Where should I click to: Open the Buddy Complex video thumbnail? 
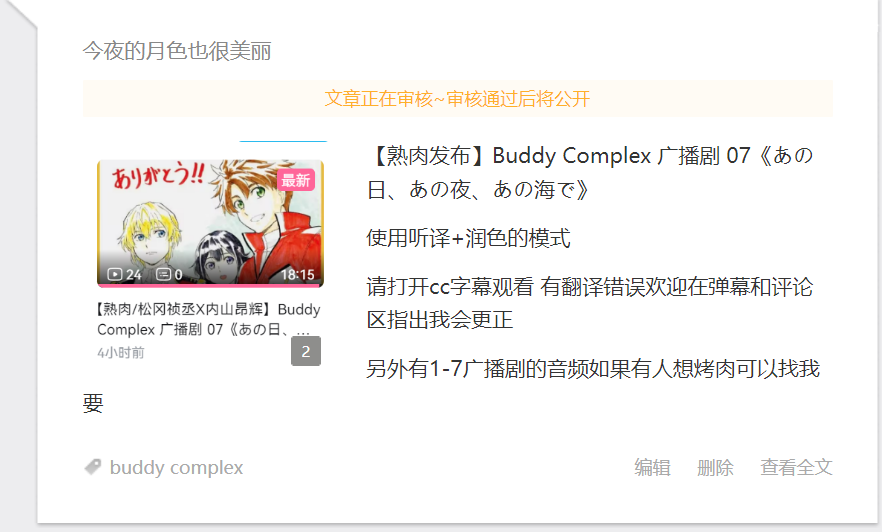pos(210,223)
